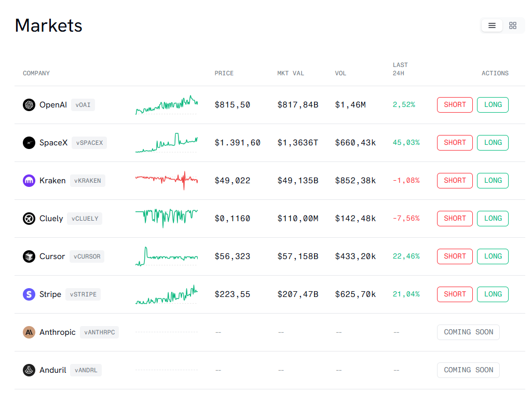Click COMING SOON next to Anthropic
This screenshot has height=406, width=532.
pos(468,332)
